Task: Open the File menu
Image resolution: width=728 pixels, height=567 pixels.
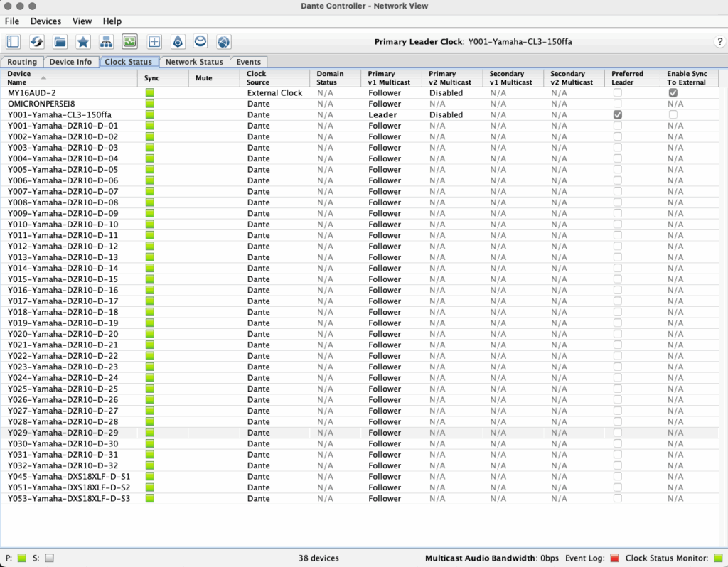Action: pyautogui.click(x=12, y=21)
